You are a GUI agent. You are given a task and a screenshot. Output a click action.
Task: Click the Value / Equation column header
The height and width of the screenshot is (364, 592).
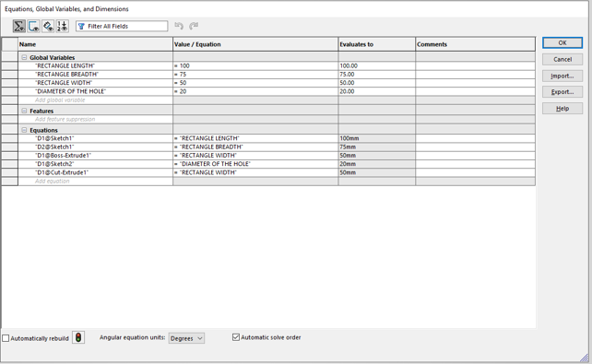tap(255, 44)
